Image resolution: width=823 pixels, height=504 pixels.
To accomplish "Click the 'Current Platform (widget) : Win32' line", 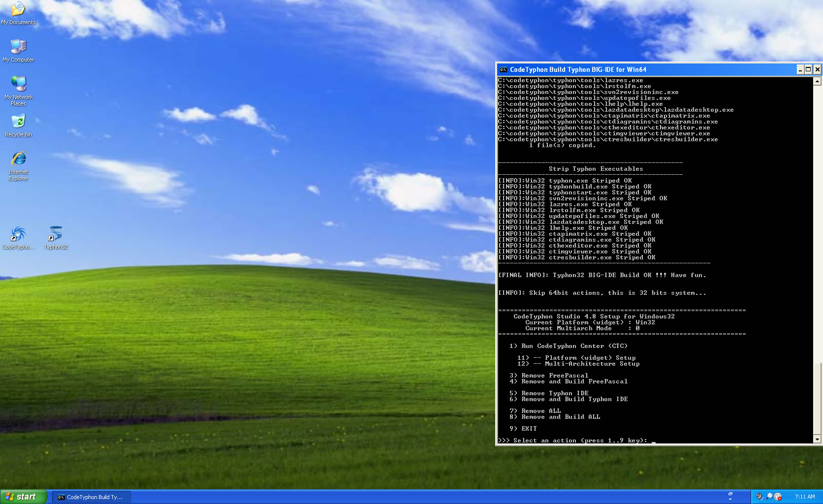I will click(x=590, y=322).
